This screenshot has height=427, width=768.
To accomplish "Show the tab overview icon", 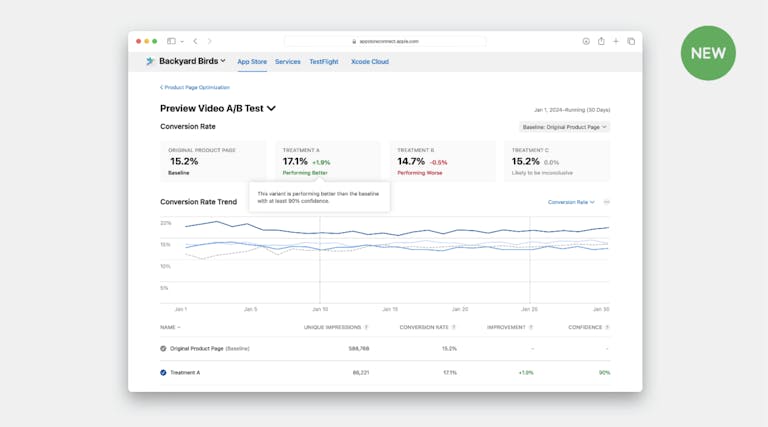I will (x=631, y=41).
